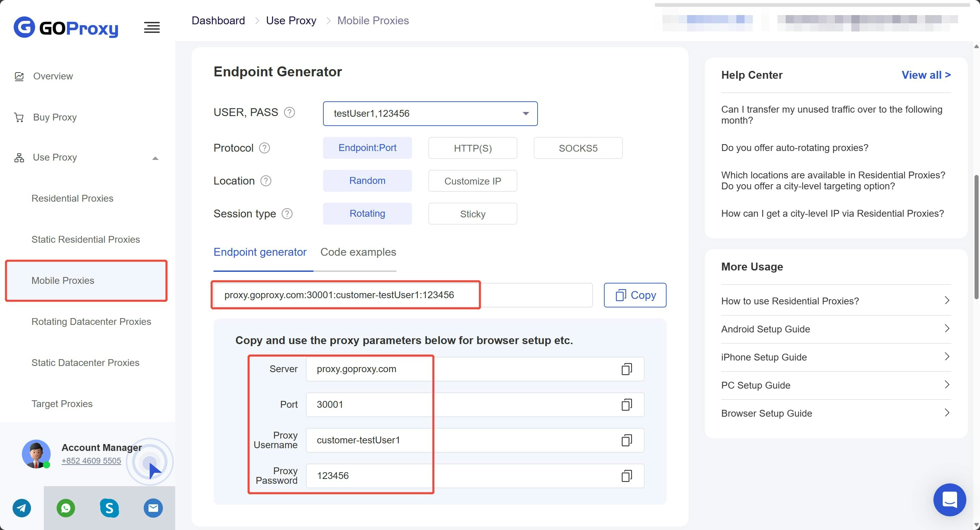Screen dimensions: 980x530
Task: Open the live chat bubble widget
Action: 949,500
